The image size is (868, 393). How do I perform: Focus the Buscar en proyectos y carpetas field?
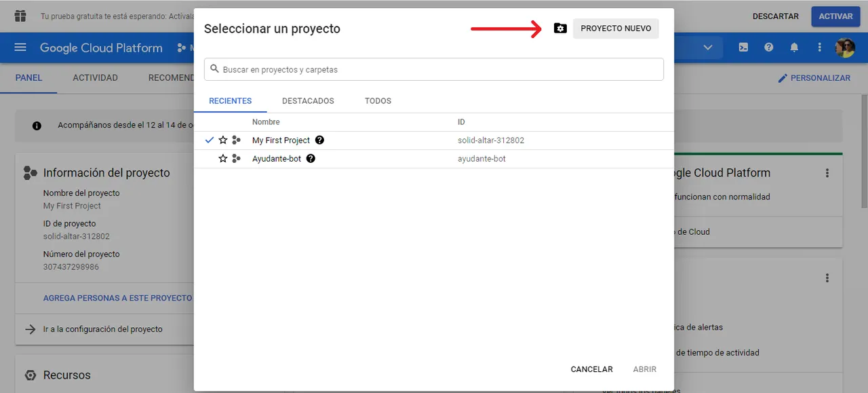click(x=433, y=69)
